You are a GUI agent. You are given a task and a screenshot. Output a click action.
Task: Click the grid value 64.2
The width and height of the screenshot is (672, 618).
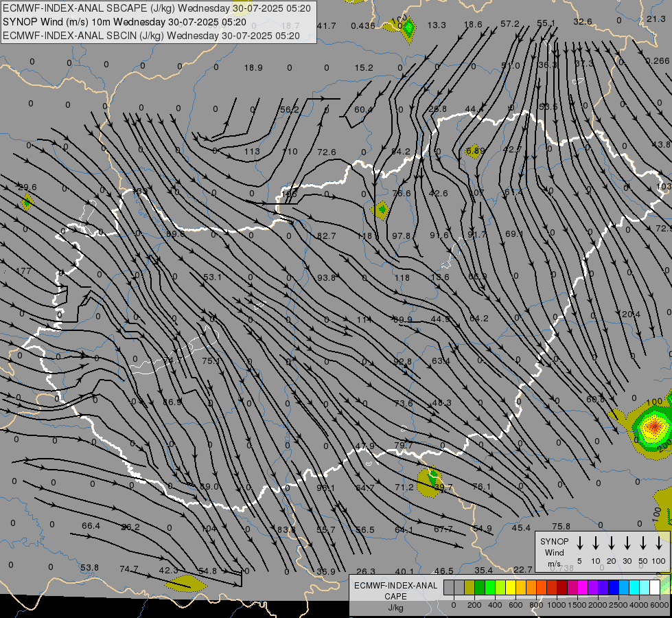(x=479, y=318)
